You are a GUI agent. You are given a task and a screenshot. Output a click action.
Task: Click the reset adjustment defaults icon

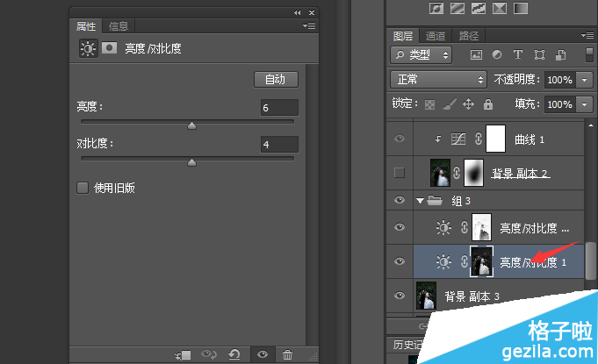pos(234,354)
